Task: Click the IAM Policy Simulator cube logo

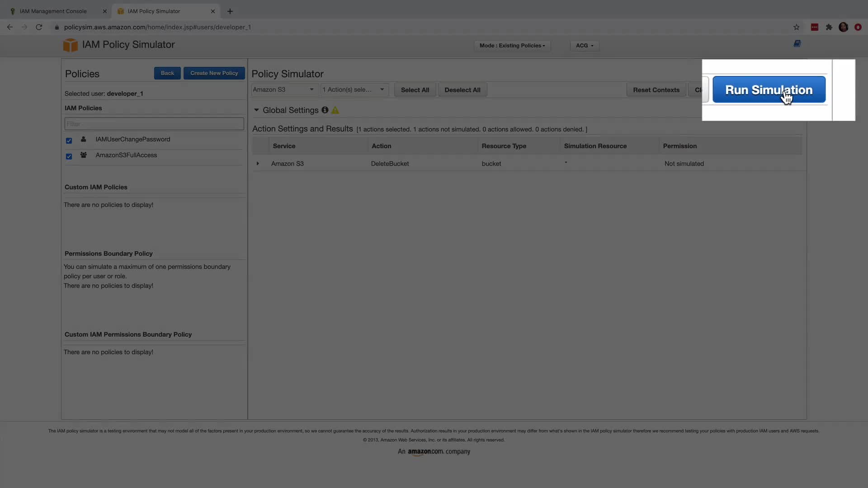Action: [x=70, y=45]
